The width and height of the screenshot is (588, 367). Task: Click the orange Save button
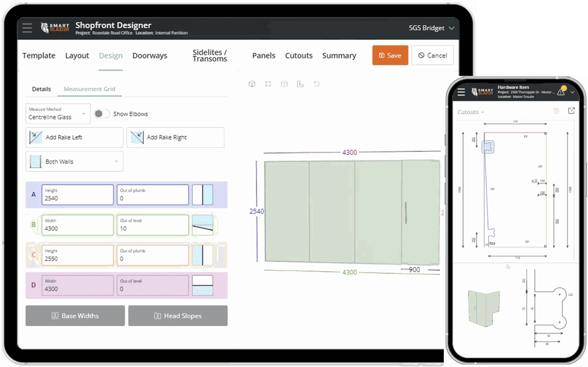pyautogui.click(x=390, y=55)
